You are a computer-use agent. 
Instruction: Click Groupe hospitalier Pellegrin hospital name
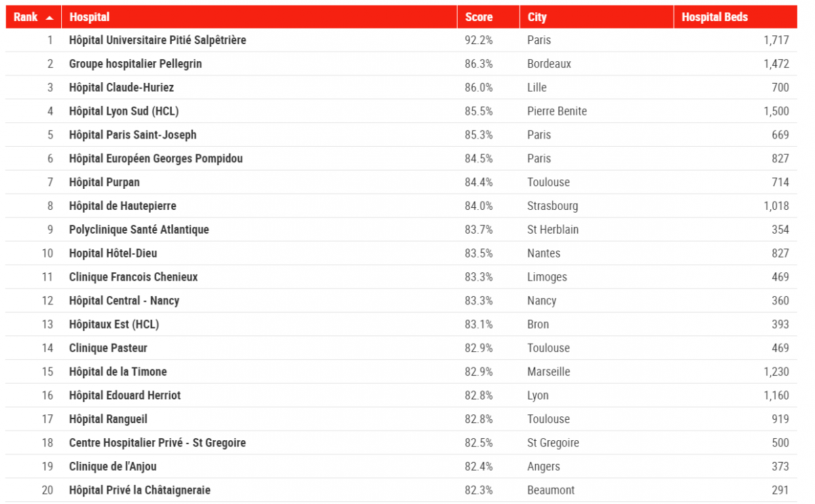tap(135, 64)
